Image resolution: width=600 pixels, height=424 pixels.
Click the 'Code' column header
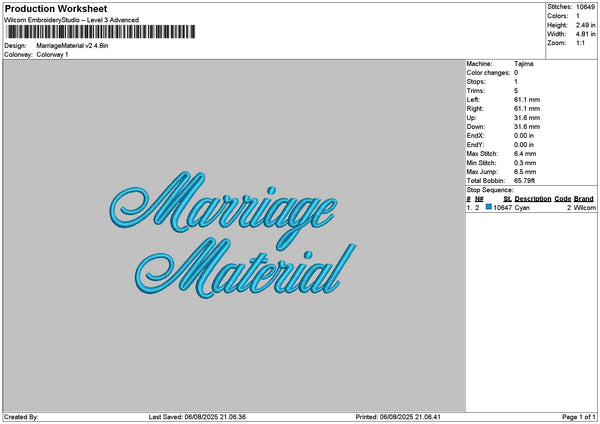[x=562, y=199]
